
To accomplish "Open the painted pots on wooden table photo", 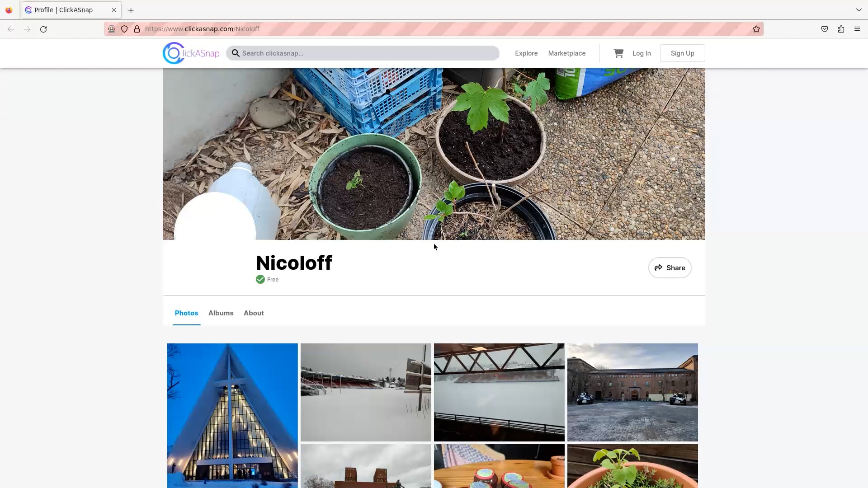I will [499, 466].
